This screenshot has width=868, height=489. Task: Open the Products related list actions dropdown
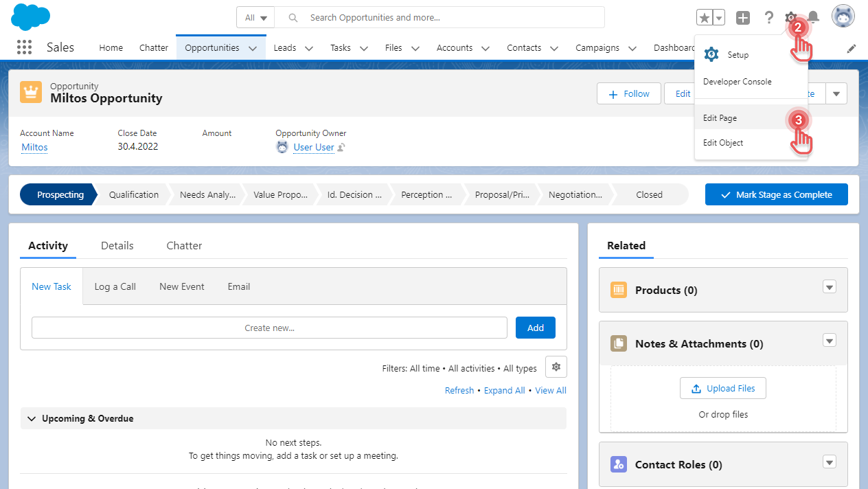pyautogui.click(x=829, y=287)
